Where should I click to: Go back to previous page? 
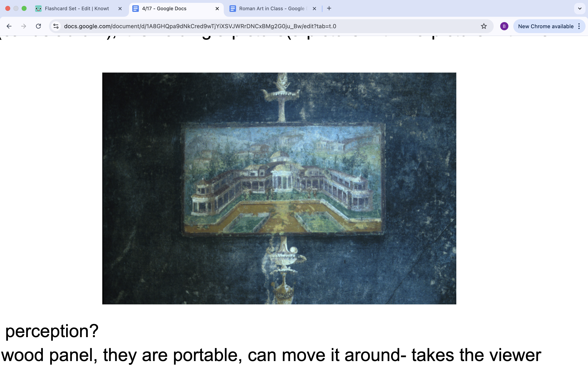pos(9,26)
